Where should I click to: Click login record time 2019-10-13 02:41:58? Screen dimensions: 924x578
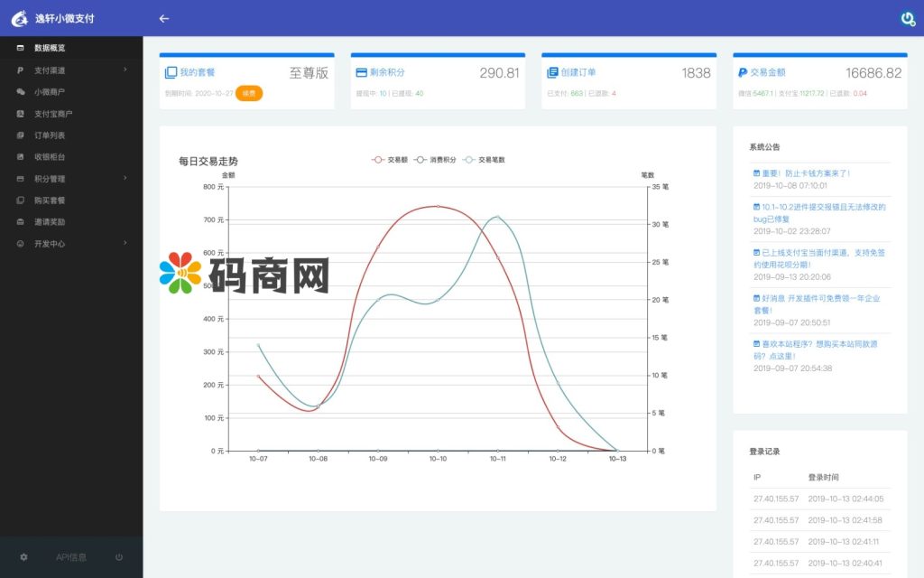click(x=845, y=520)
